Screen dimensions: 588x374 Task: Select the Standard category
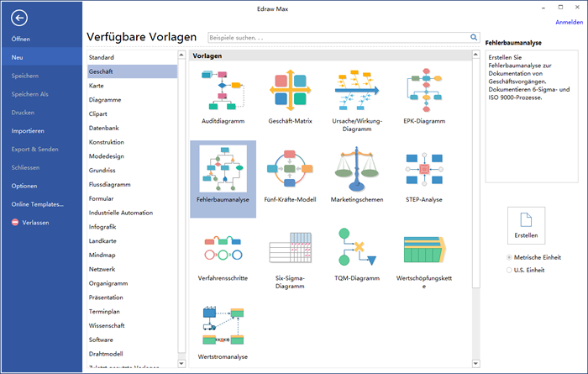(x=132, y=57)
